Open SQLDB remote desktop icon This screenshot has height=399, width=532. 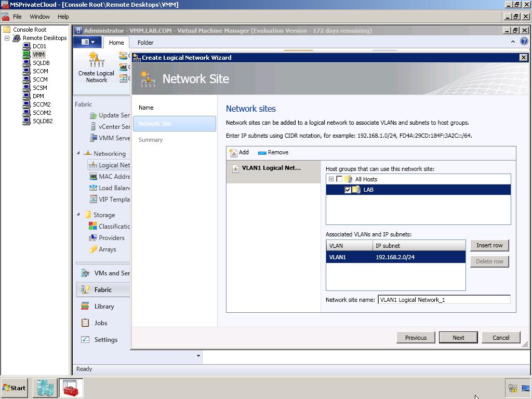click(26, 63)
